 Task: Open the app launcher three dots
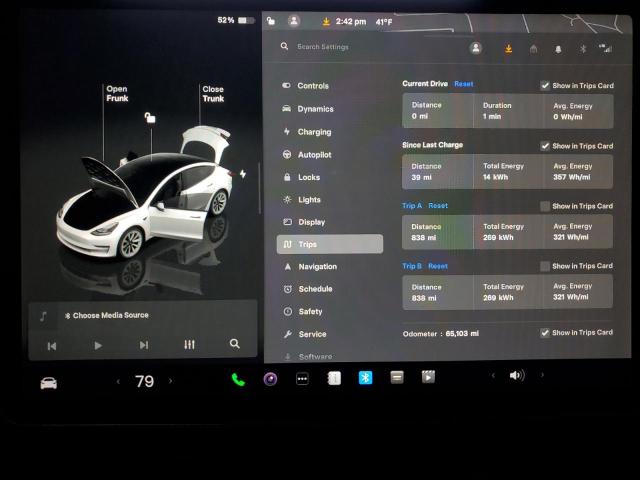click(x=302, y=379)
